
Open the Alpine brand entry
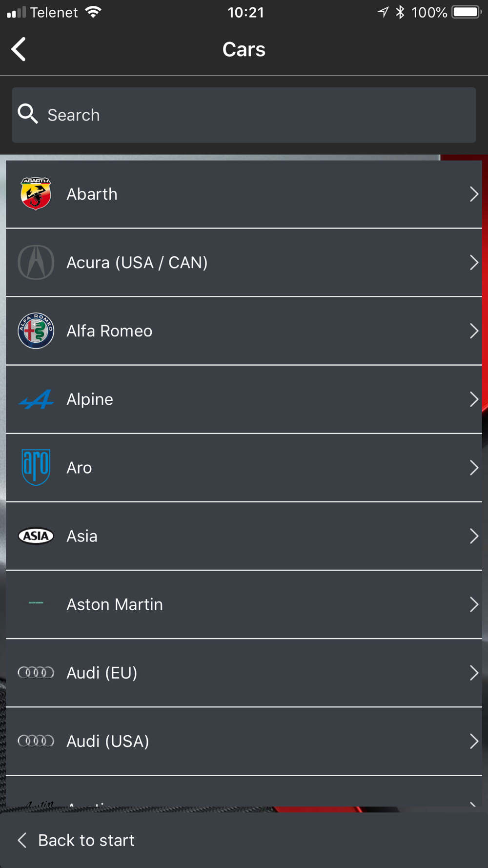90,399
